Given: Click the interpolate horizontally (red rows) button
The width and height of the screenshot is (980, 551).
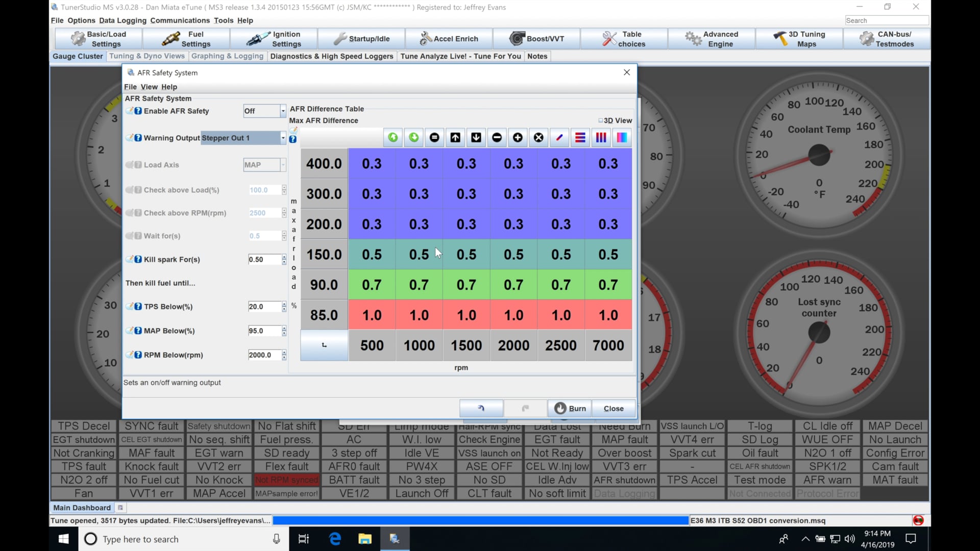Looking at the screenshot, I should pos(580,138).
